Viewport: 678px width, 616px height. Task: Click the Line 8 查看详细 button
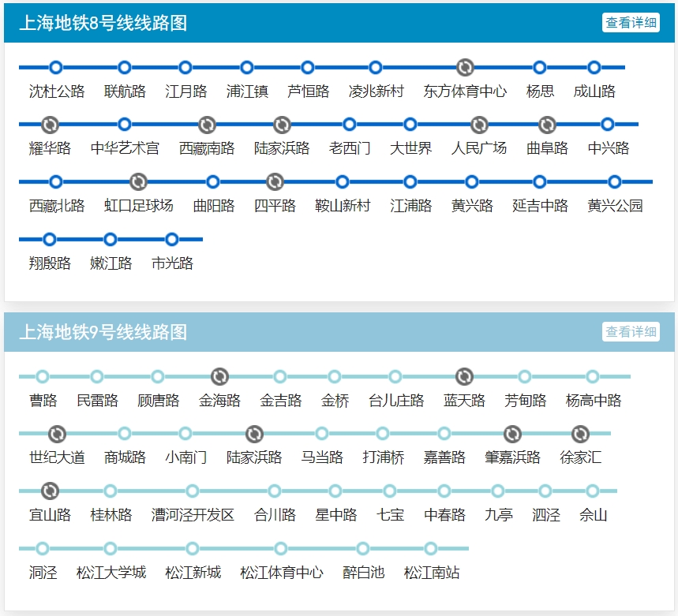631,23
